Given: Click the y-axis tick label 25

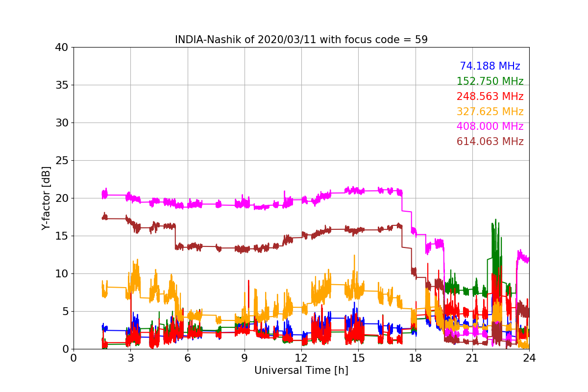Looking at the screenshot, I should (x=61, y=161).
